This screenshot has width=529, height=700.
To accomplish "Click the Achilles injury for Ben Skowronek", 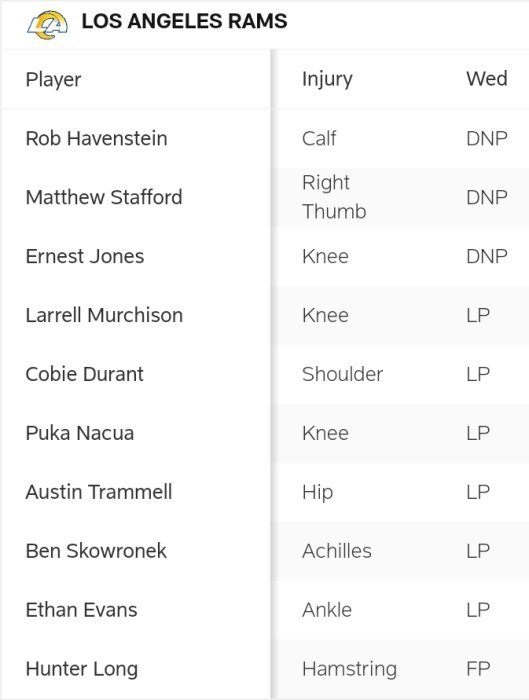I will (x=337, y=550).
